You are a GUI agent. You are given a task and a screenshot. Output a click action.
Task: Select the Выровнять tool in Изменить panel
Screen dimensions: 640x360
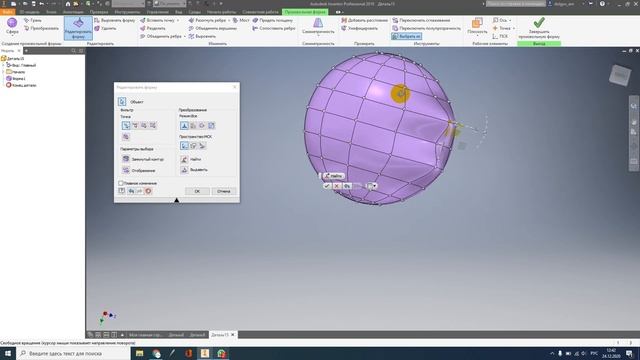pos(202,36)
